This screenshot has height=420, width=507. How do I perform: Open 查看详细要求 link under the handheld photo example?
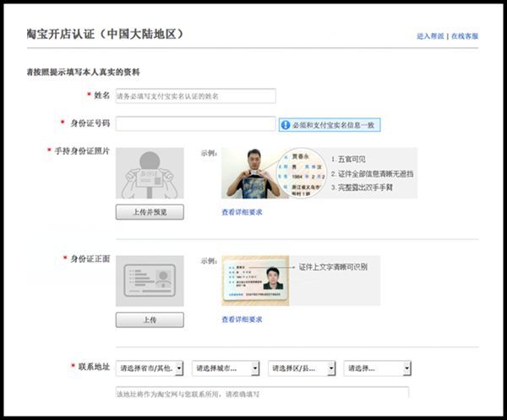[242, 212]
